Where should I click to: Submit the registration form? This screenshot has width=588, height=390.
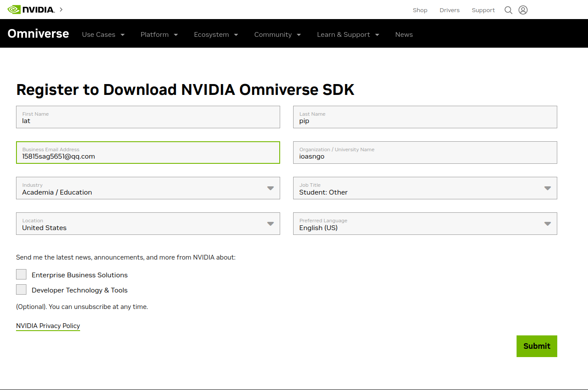coord(537,346)
